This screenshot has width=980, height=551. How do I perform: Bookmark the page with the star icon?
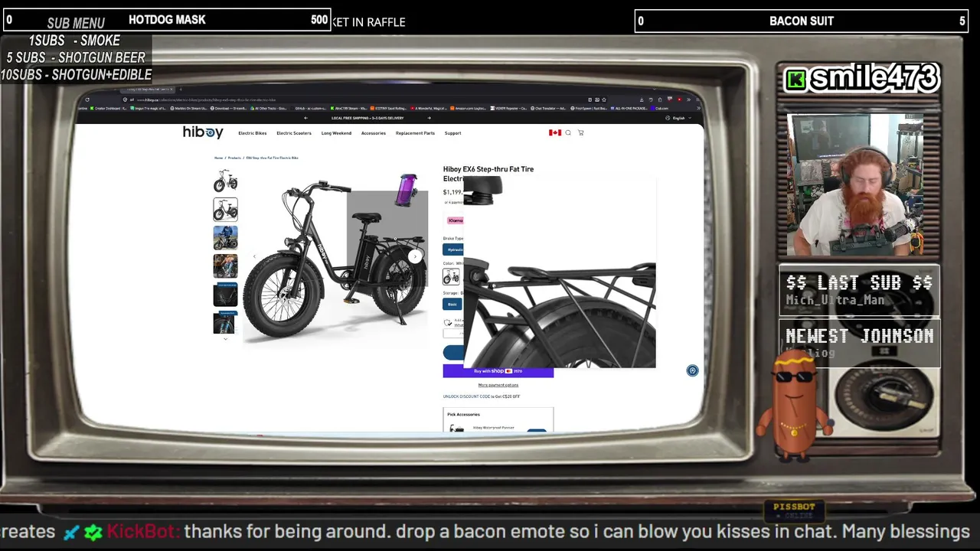[x=604, y=99]
